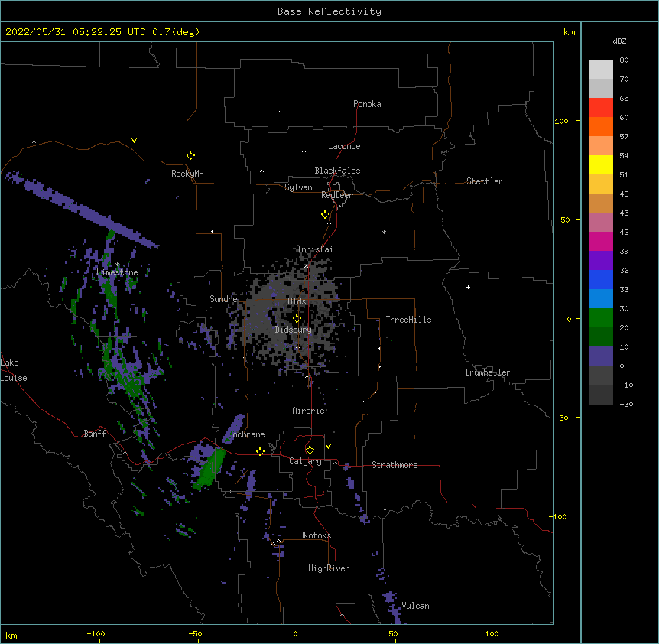Click the Blackfalds town label
The image size is (659, 644).
point(337,171)
